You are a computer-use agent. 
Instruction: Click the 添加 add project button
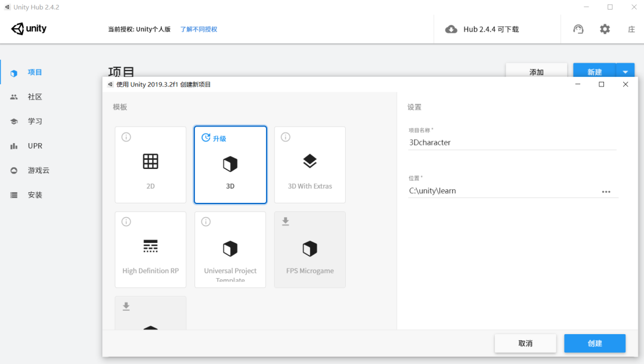(x=537, y=70)
